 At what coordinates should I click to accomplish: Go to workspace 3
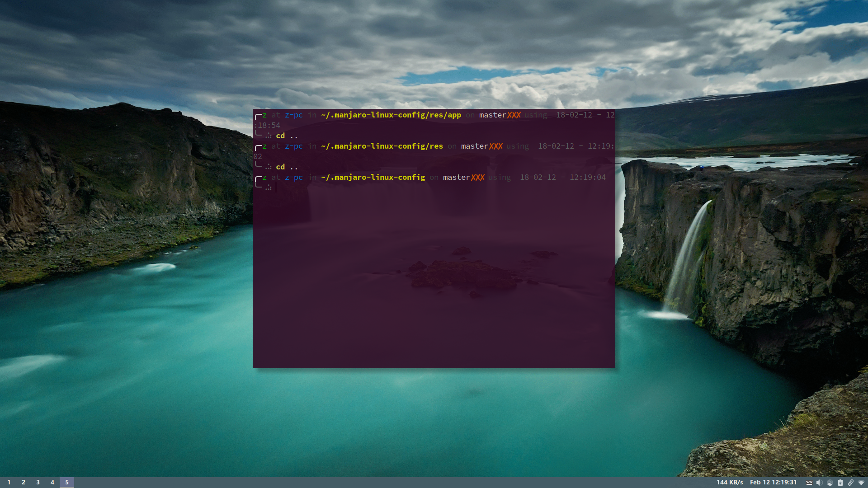pos(38,482)
